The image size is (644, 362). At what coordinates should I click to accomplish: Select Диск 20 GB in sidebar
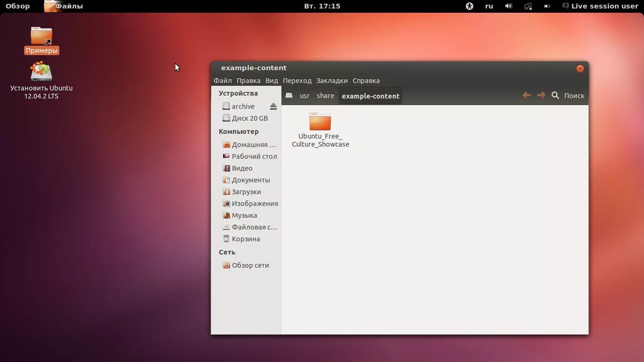[x=250, y=118]
